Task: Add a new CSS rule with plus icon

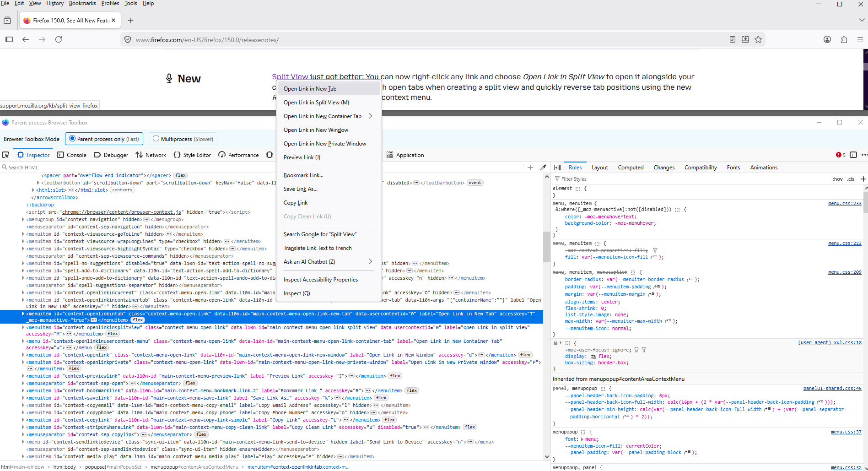Action: (x=863, y=179)
